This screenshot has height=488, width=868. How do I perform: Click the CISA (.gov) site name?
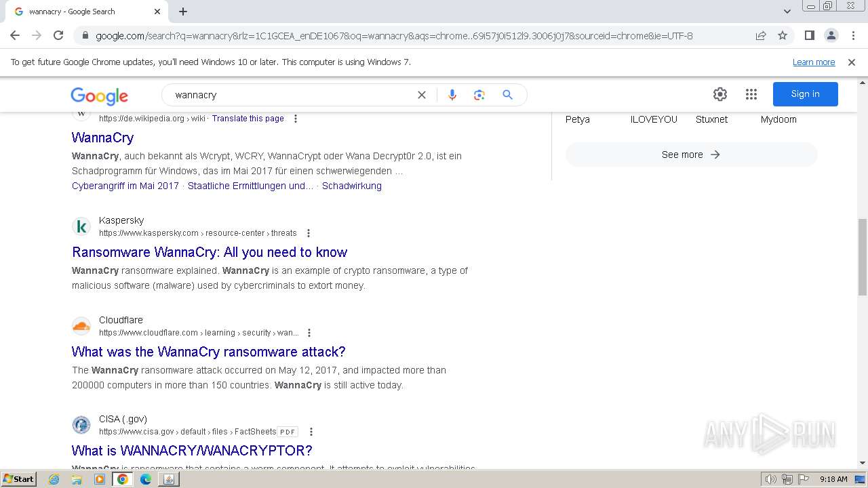tap(123, 419)
